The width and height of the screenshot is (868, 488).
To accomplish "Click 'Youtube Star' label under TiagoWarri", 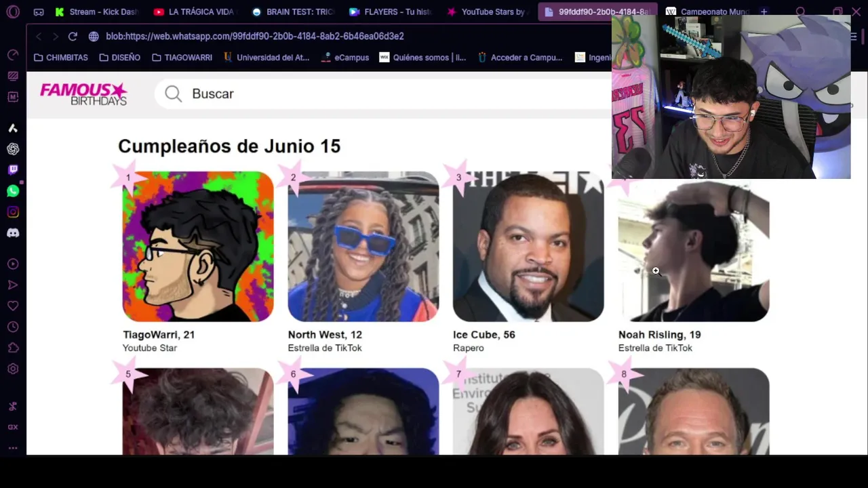I will coord(150,348).
